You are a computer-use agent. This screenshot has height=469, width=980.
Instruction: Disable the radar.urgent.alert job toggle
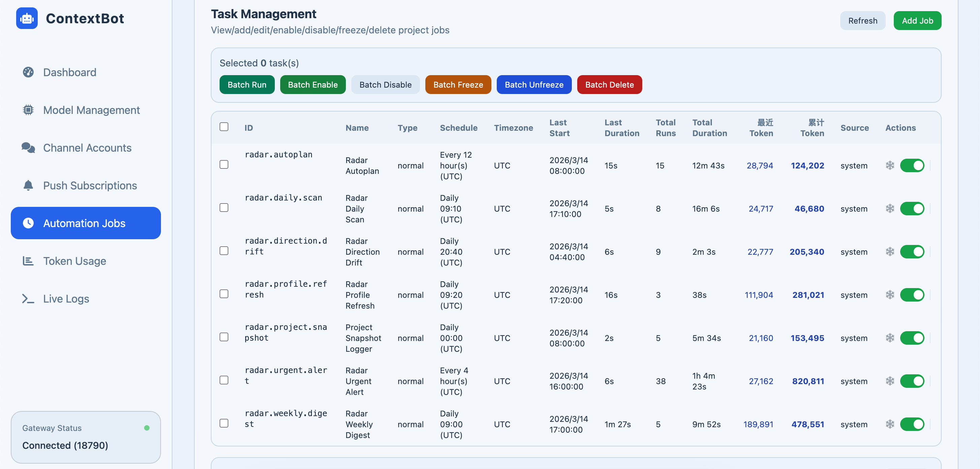[912, 381]
